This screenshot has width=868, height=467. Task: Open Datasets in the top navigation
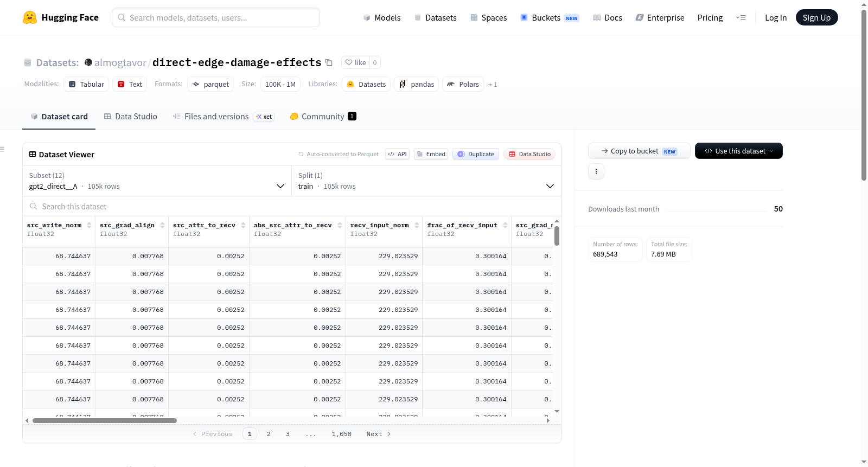click(435, 17)
